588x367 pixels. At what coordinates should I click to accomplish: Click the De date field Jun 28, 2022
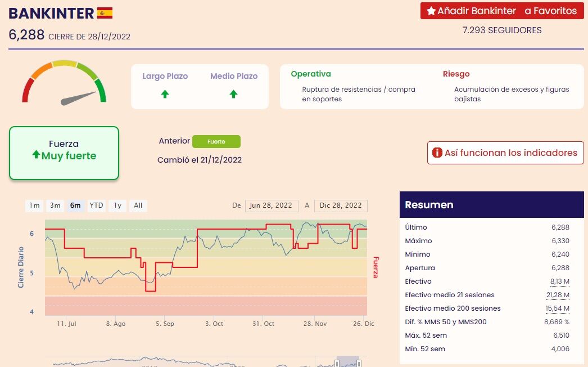coord(272,206)
